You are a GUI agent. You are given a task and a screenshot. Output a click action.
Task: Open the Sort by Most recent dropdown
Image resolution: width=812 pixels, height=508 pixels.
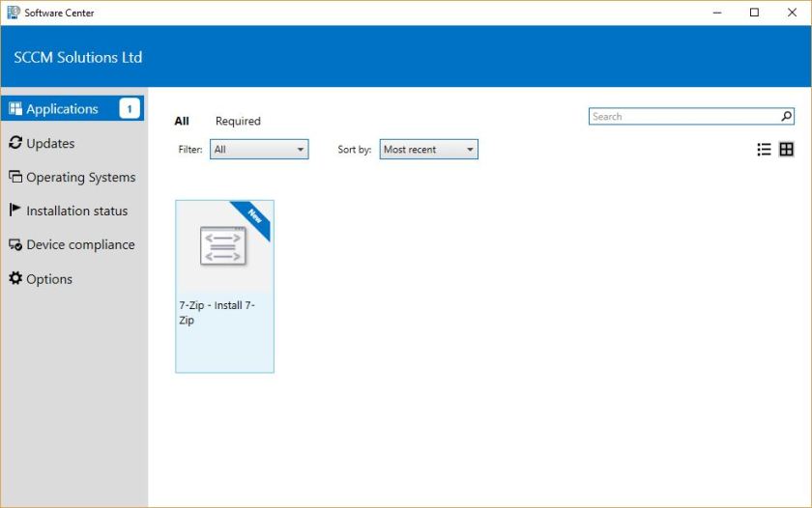pyautogui.click(x=428, y=150)
